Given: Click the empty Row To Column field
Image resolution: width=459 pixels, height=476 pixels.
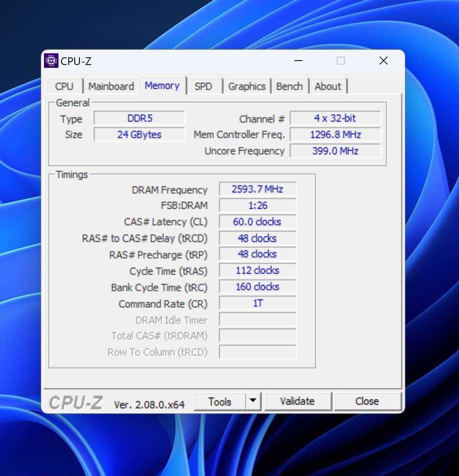Looking at the screenshot, I should pos(258,352).
